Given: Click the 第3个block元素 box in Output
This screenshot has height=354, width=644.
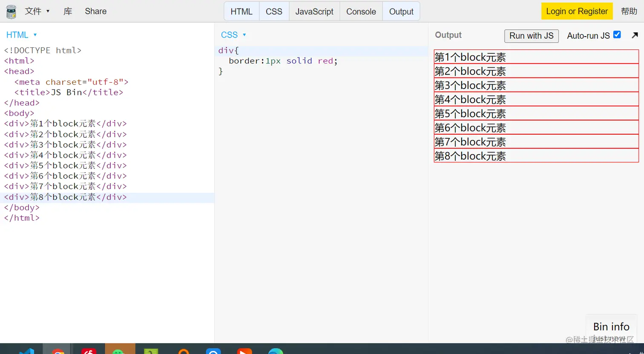Looking at the screenshot, I should 536,85.
